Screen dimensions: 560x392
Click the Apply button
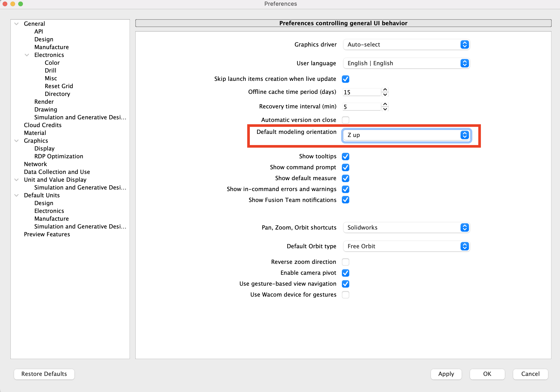point(446,374)
